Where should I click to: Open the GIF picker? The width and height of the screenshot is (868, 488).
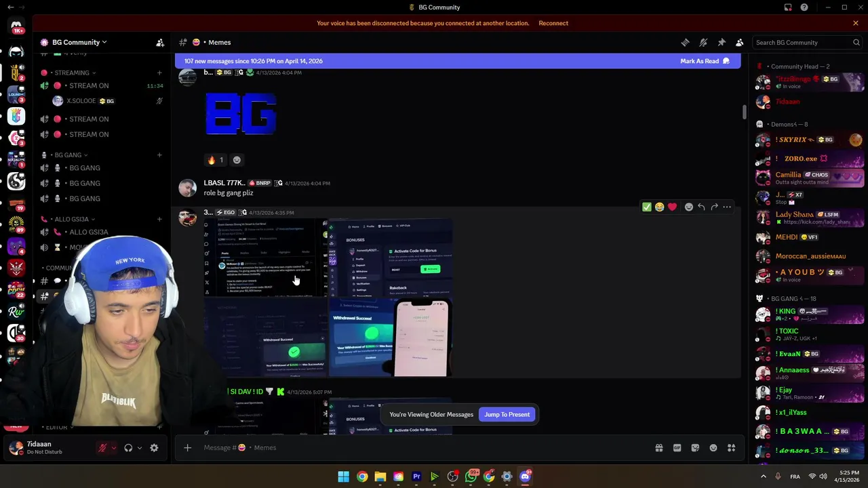coord(677,447)
